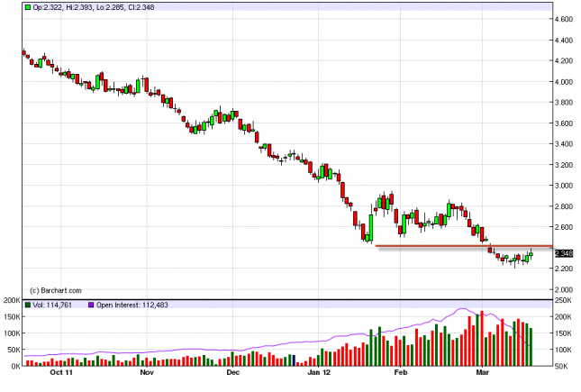The width and height of the screenshot is (581, 392).
Task: Click the '(c) Barchart.com' text
Action: tap(56, 290)
